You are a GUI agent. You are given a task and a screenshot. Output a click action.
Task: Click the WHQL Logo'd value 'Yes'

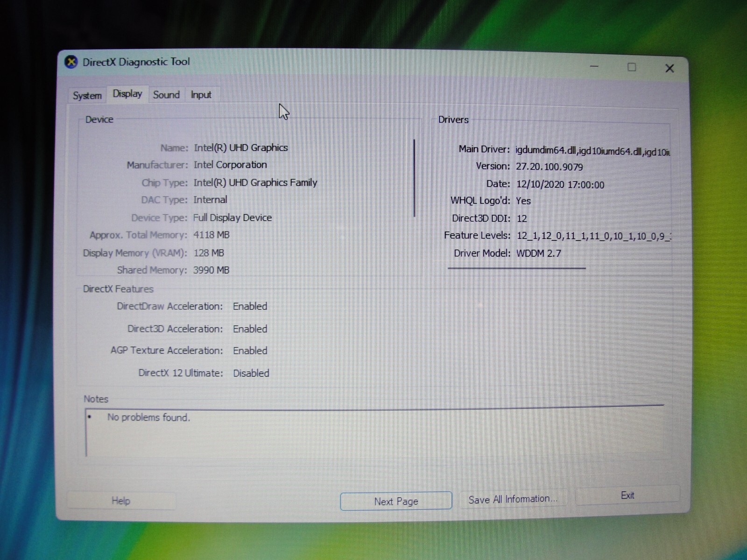click(x=523, y=201)
